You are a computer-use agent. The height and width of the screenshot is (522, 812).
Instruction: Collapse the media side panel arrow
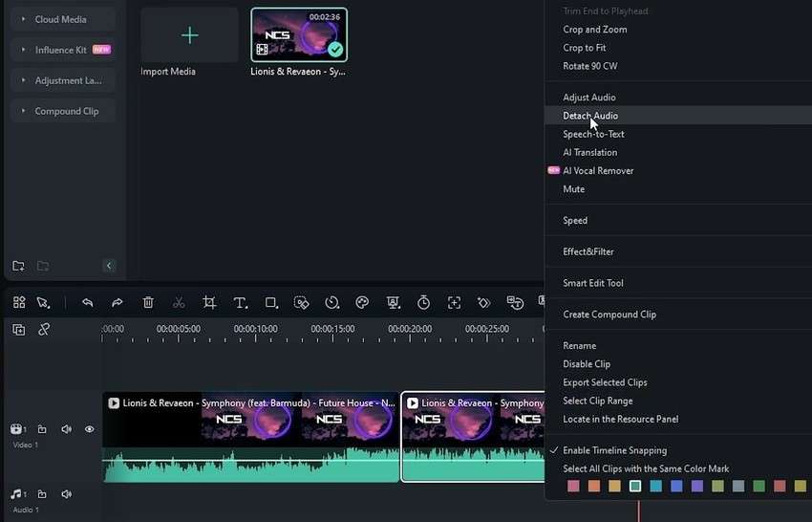coord(109,266)
